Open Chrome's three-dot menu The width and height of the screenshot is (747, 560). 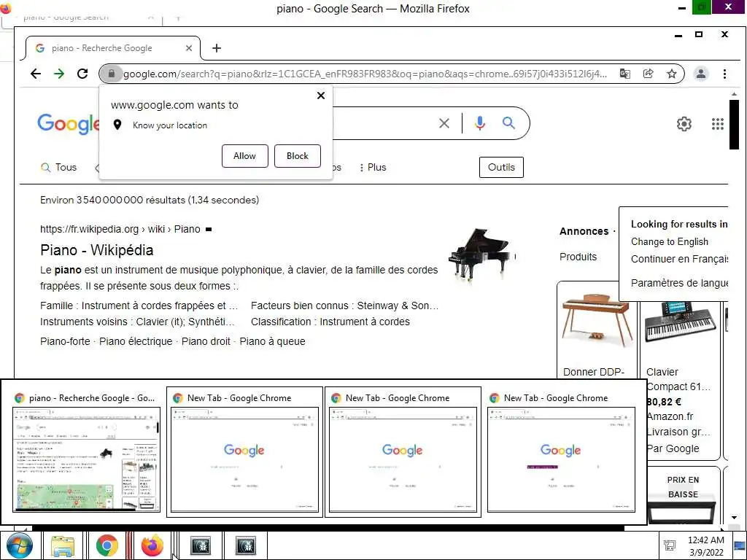point(724,74)
